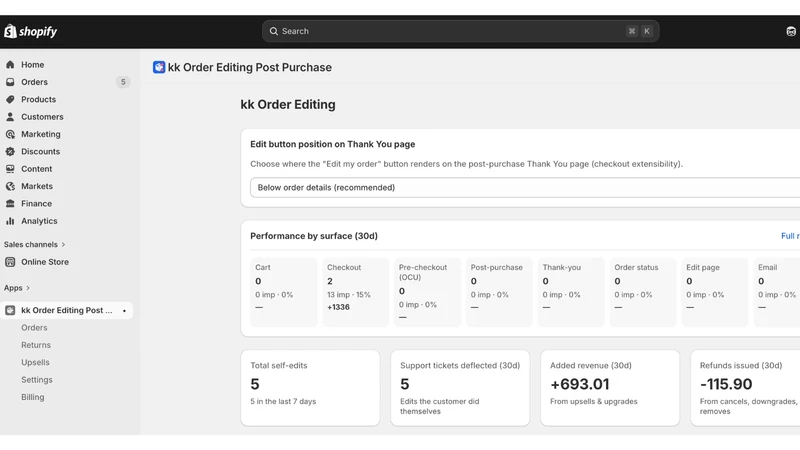Click the Customers person icon

point(10,117)
